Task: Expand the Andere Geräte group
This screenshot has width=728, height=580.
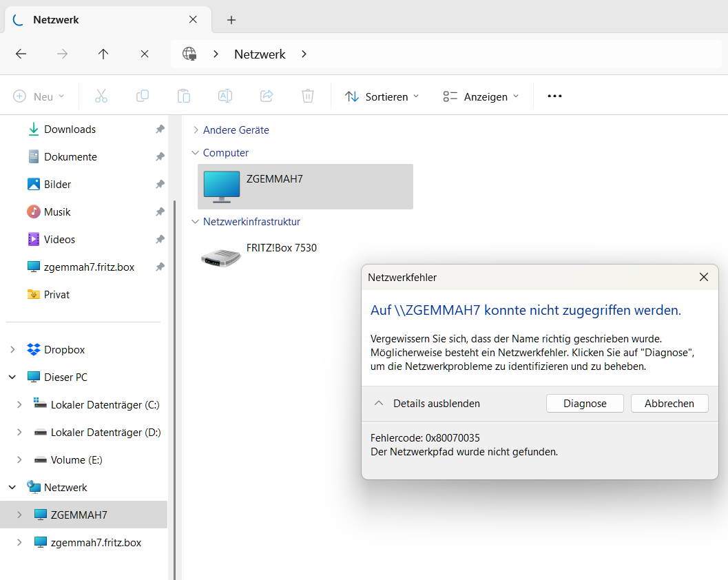Action: 196,130
